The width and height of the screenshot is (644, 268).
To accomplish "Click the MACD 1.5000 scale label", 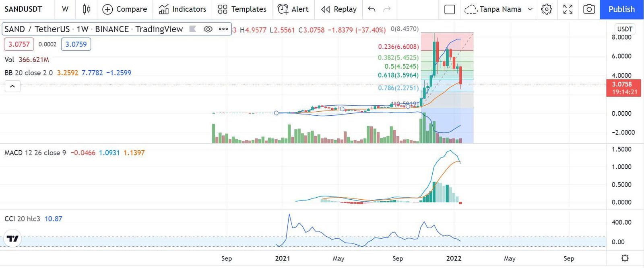I will pyautogui.click(x=621, y=149).
